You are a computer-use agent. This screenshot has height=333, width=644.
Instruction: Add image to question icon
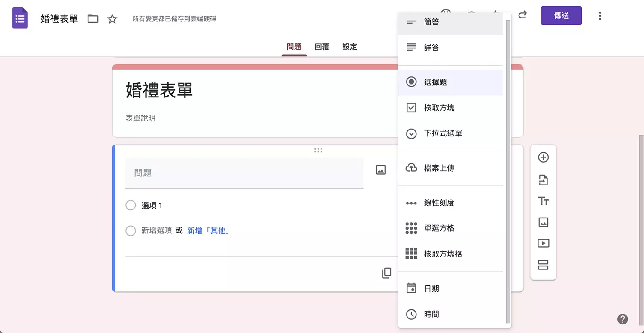pyautogui.click(x=381, y=170)
